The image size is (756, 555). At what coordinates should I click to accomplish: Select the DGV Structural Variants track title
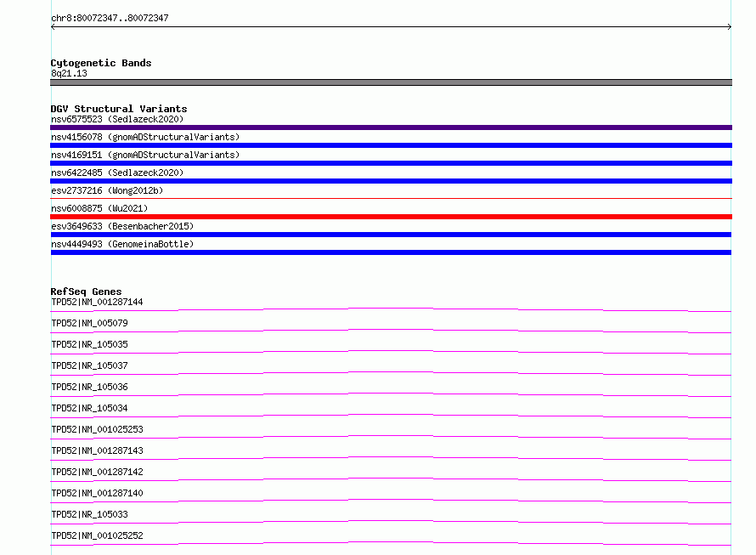[x=119, y=109]
